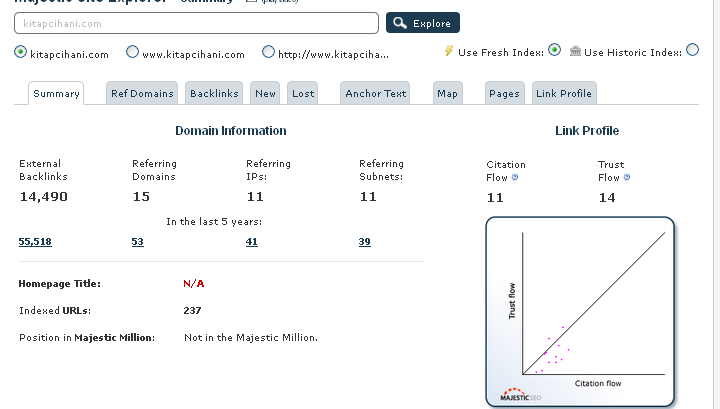Click the Citation Flow value 11
This screenshot has width=720, height=409.
pos(495,197)
